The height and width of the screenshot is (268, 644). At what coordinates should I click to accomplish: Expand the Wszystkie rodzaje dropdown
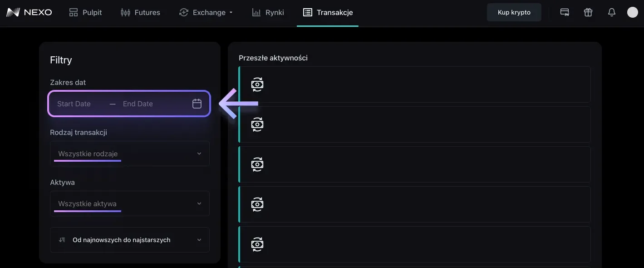tap(130, 154)
